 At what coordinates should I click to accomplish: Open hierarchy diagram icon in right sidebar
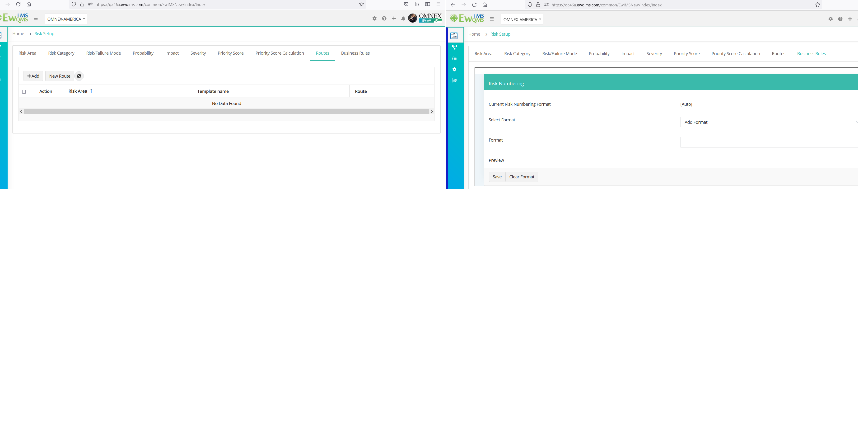[x=454, y=48]
